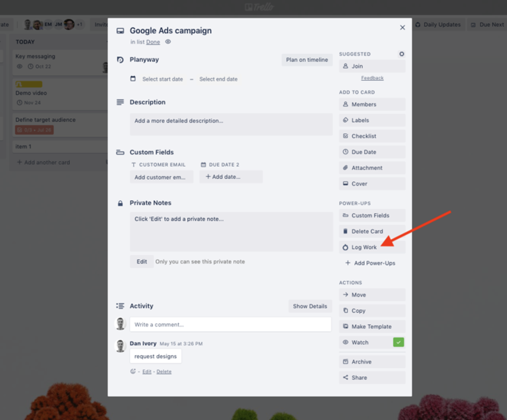Image resolution: width=507 pixels, height=420 pixels.
Task: Click emoji reaction icon under comment
Action: [133, 371]
